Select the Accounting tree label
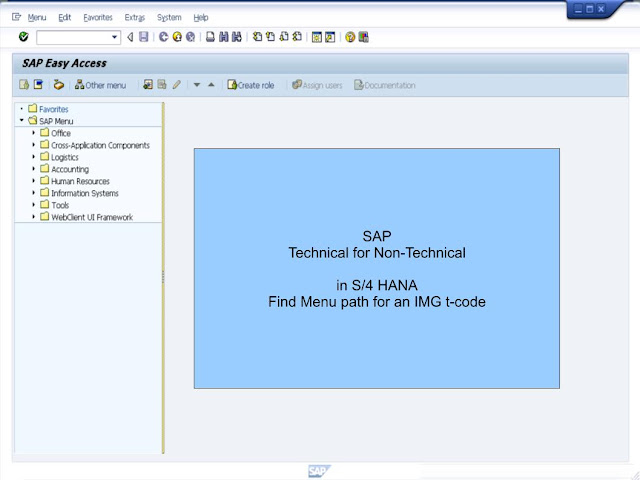The height and width of the screenshot is (480, 640). (70, 169)
